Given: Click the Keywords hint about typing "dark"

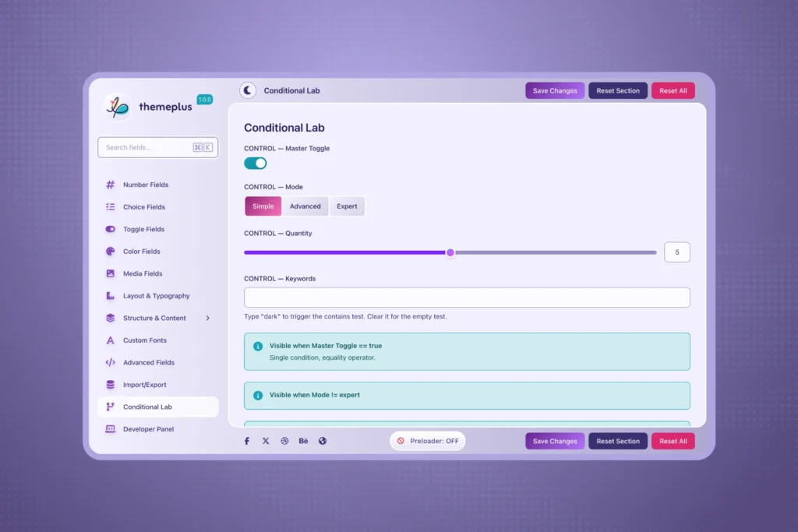Looking at the screenshot, I should [x=345, y=316].
